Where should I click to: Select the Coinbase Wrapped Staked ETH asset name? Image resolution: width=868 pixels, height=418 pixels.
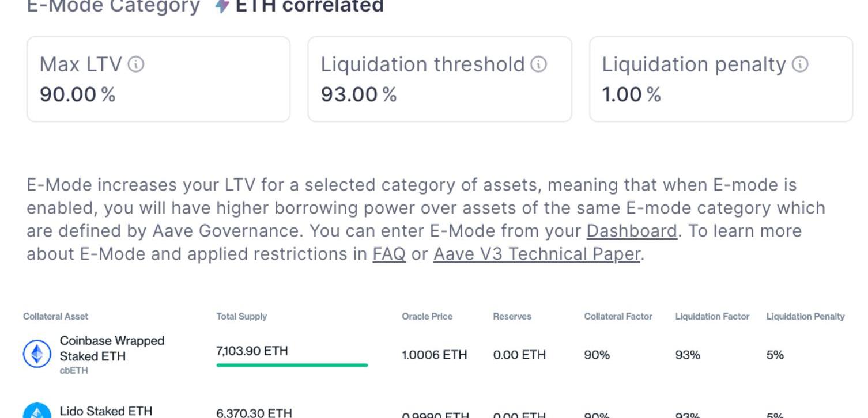point(112,348)
